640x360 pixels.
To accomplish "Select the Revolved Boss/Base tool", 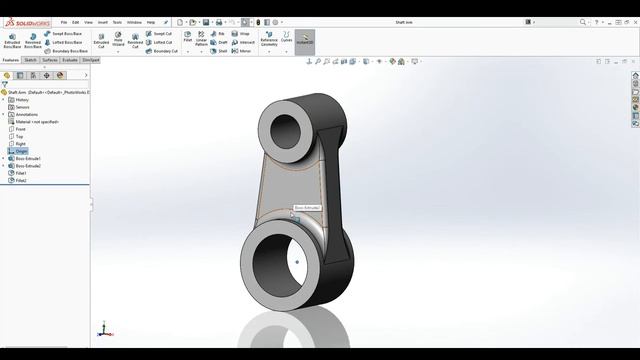I will coord(33,41).
